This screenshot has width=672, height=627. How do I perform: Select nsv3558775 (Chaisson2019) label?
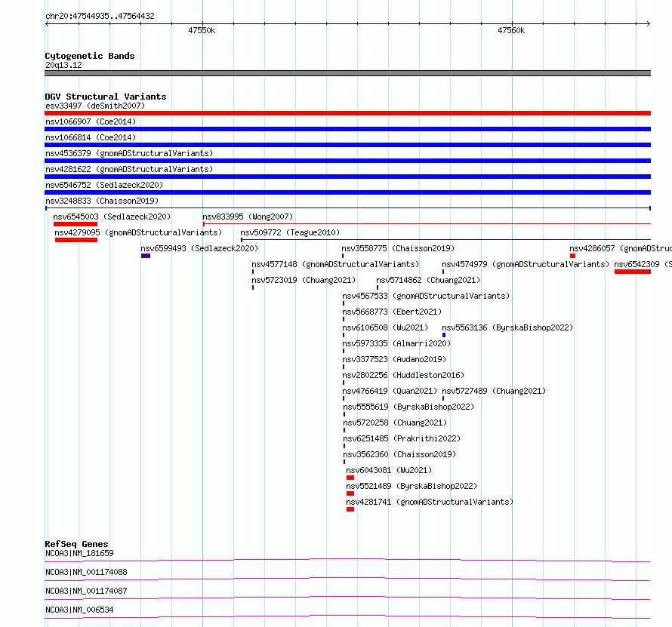pos(398,248)
